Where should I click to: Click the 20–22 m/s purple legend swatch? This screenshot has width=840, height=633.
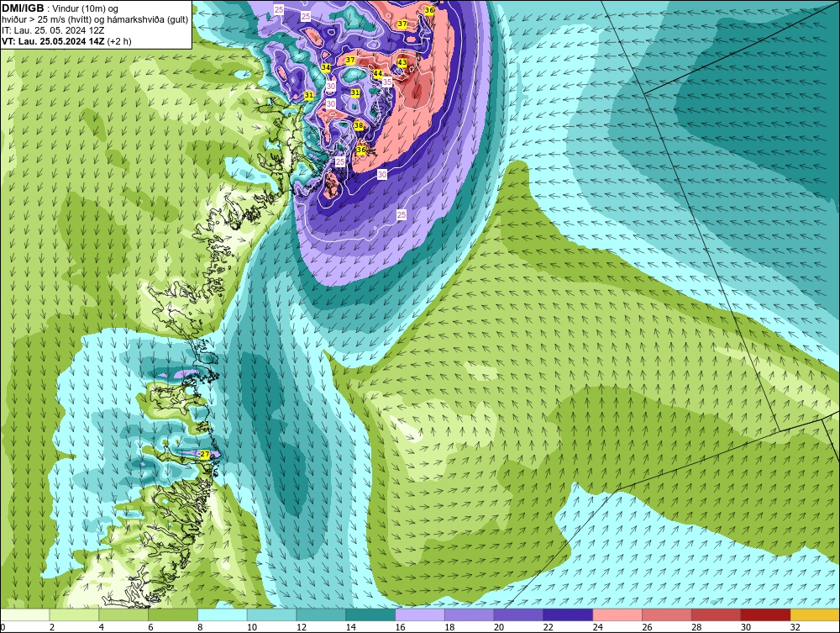[x=518, y=615]
